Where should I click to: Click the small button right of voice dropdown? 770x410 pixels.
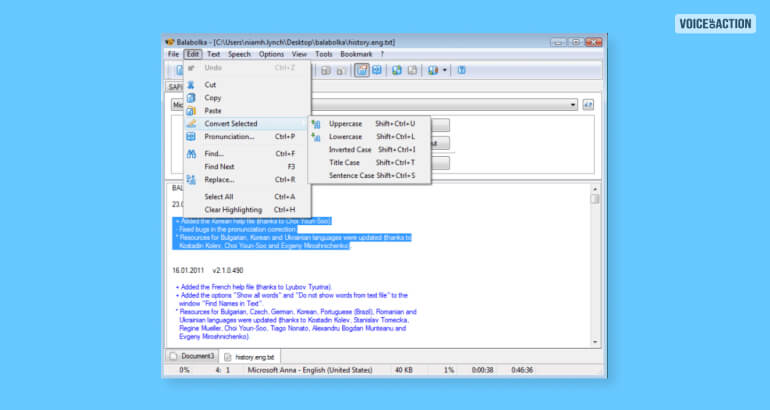(x=588, y=105)
